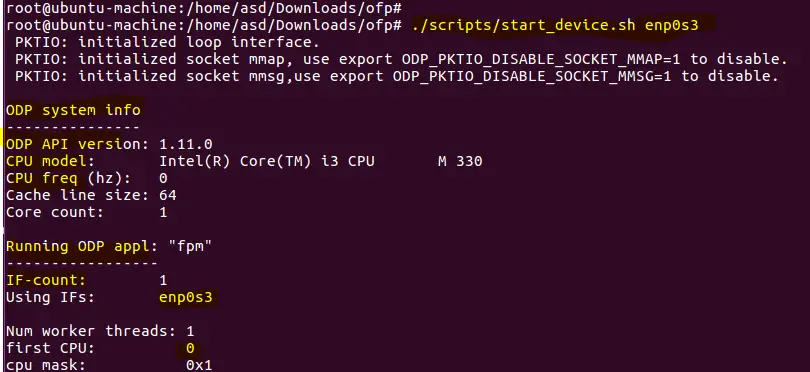The width and height of the screenshot is (810, 372).
Task: Click the Cache line size value 64
Action: 168,195
